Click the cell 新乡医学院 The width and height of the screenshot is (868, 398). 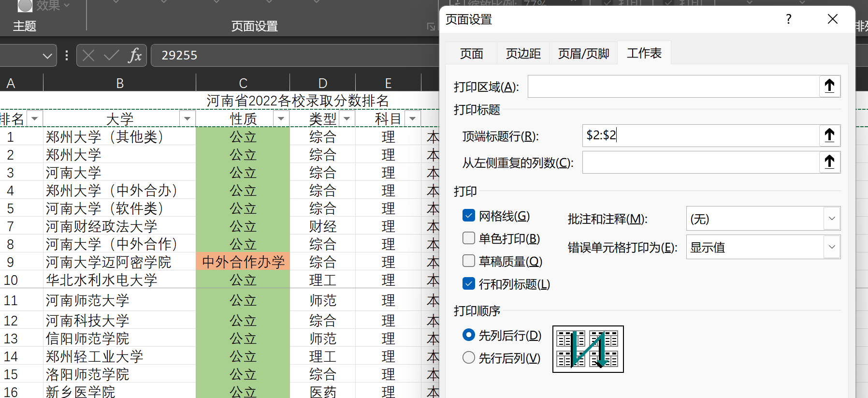tap(120, 391)
